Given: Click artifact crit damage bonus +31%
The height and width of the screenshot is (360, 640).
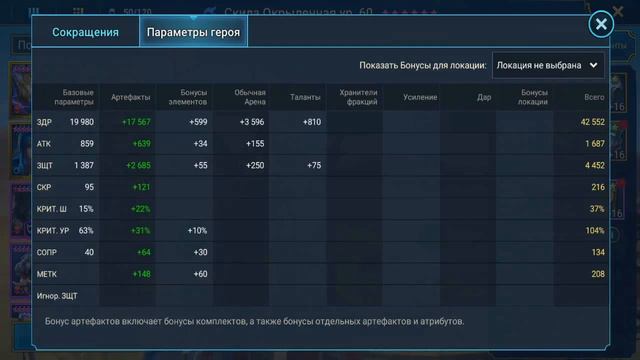Looking at the screenshot, I should pos(140,231).
